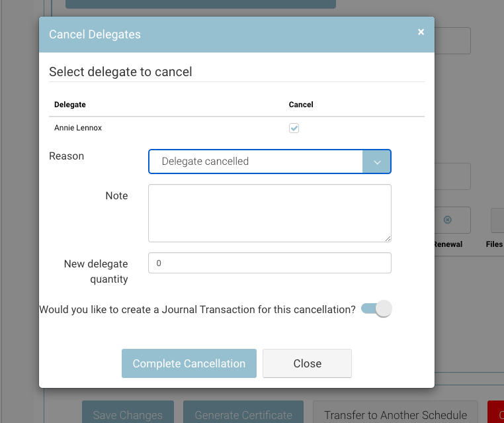The image size is (504, 423).
Task: Click the Delegate column header
Action: [x=69, y=105]
